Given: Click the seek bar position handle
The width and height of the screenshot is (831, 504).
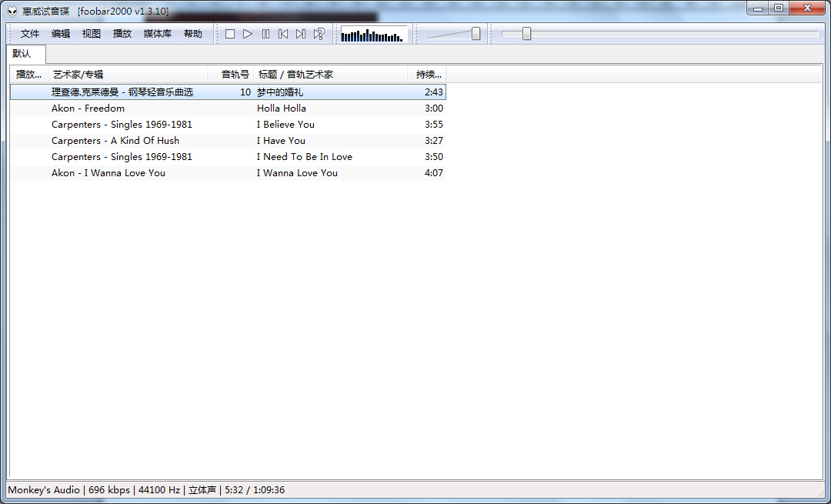Looking at the screenshot, I should [x=526, y=34].
